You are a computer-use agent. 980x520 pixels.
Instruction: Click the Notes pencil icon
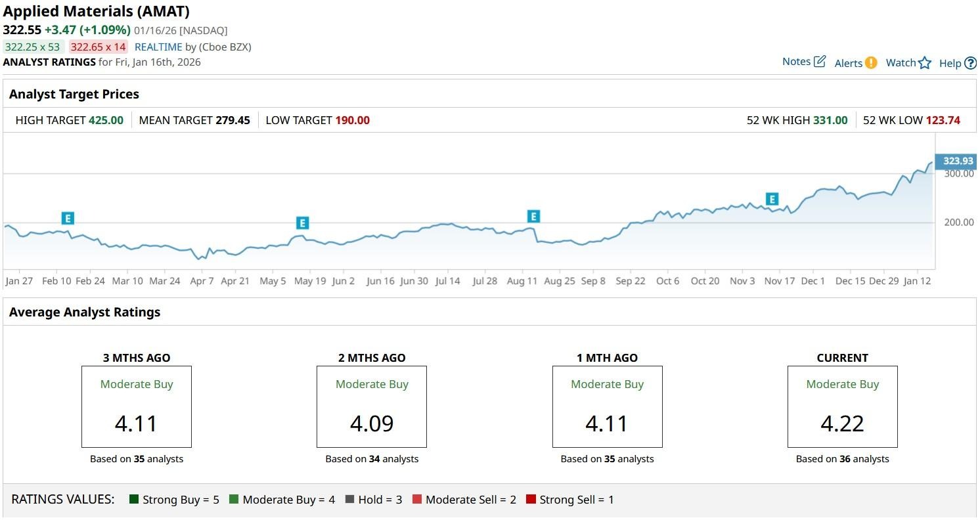coord(819,62)
